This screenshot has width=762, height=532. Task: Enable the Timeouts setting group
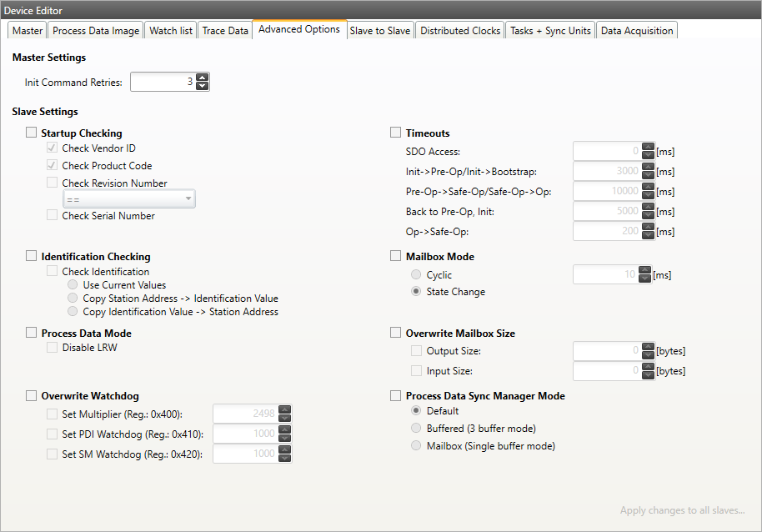395,132
